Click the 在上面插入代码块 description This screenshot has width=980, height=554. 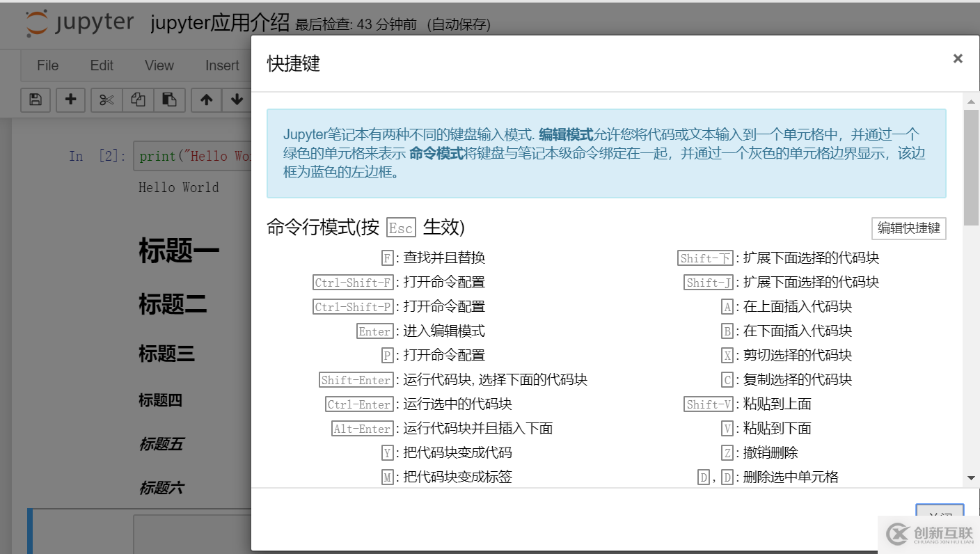pyautogui.click(x=798, y=307)
